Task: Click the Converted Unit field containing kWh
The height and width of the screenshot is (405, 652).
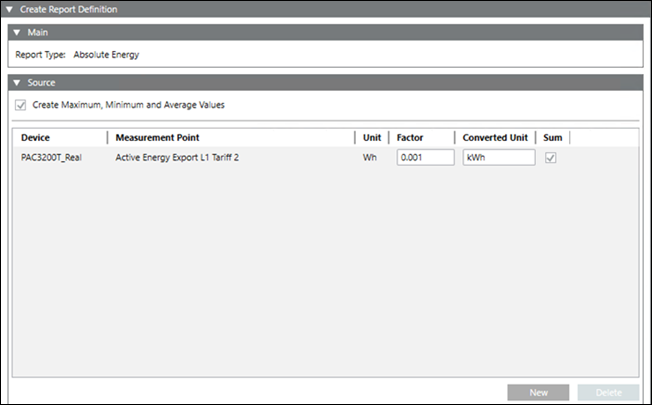Action: (x=498, y=158)
